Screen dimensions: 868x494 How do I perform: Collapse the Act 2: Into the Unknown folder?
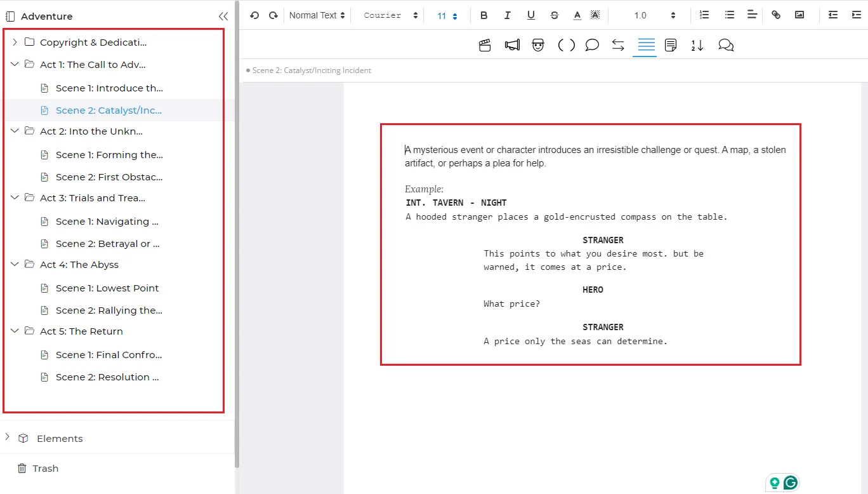[x=15, y=131]
